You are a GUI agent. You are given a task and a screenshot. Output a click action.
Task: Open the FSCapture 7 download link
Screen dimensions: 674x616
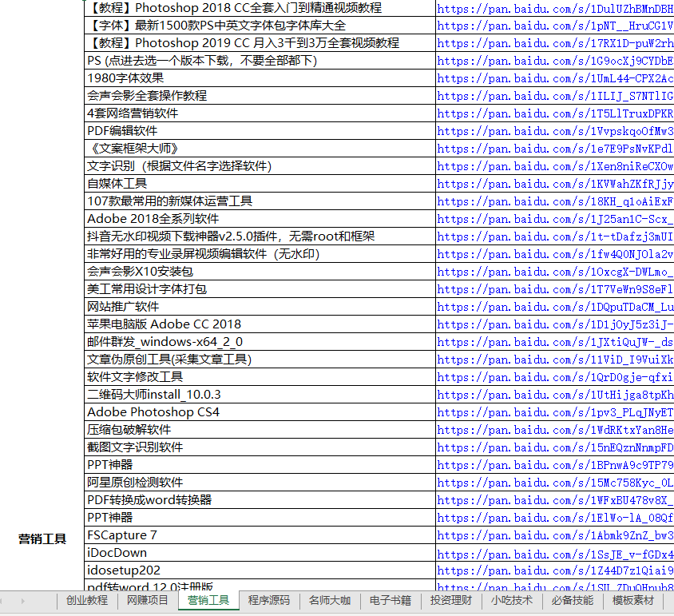coord(553,535)
